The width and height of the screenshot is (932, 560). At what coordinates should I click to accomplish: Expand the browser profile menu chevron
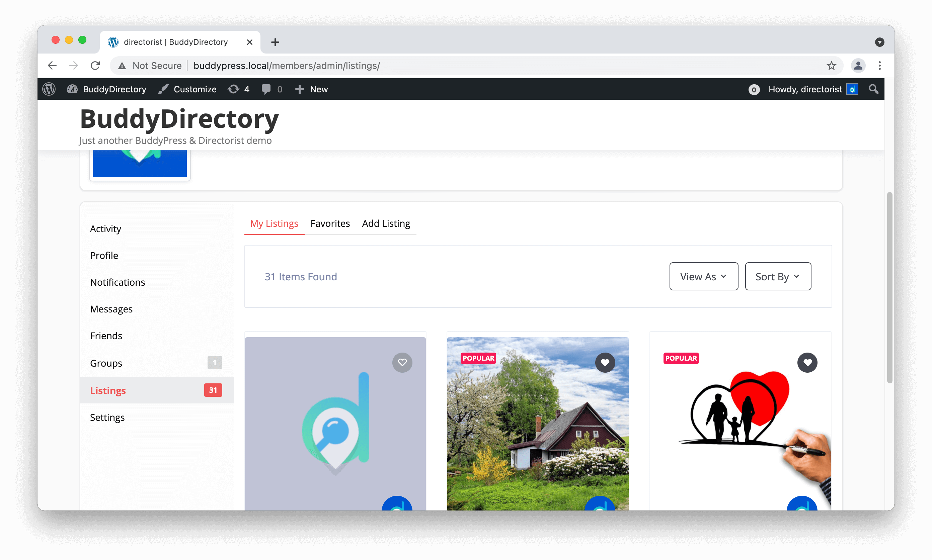[x=880, y=42]
